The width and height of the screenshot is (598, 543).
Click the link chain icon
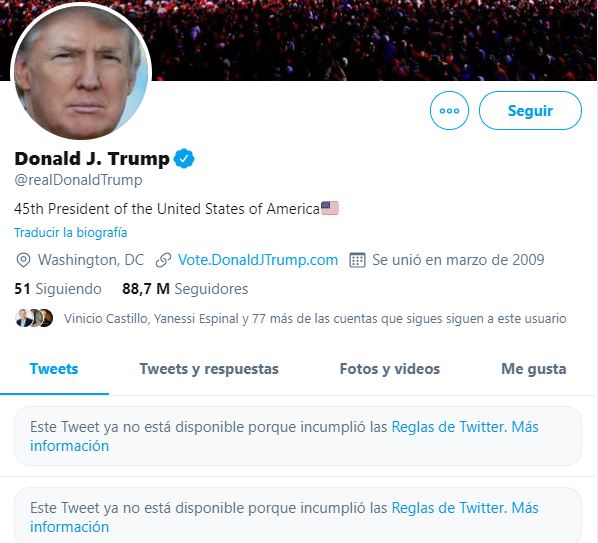(163, 260)
